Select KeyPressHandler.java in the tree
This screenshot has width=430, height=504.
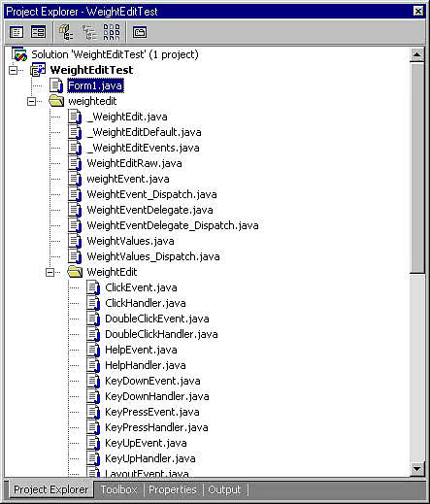click(156, 427)
